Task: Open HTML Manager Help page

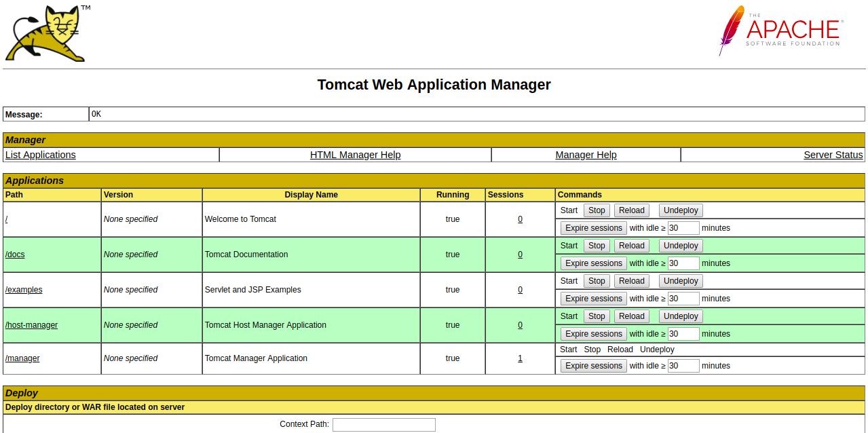Action: pyautogui.click(x=355, y=155)
